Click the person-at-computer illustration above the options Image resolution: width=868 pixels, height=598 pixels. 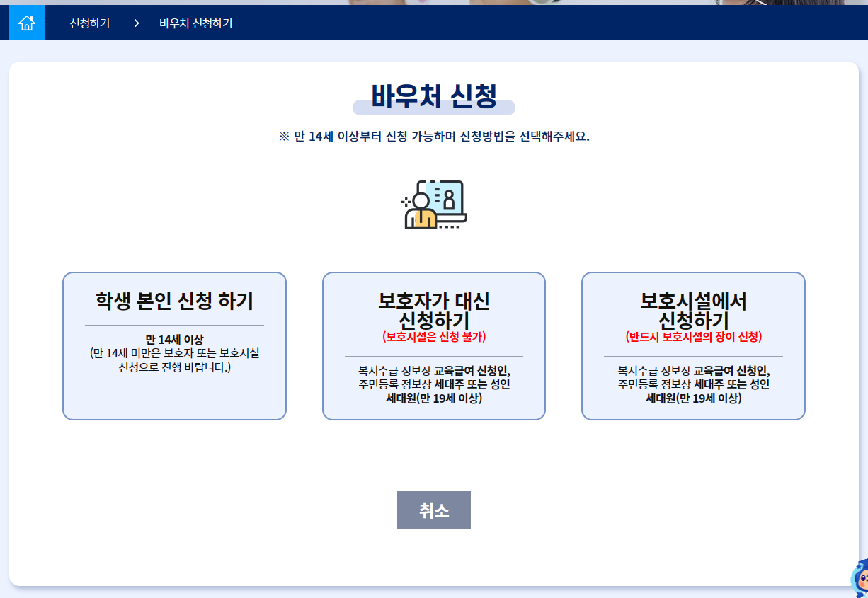pos(433,205)
